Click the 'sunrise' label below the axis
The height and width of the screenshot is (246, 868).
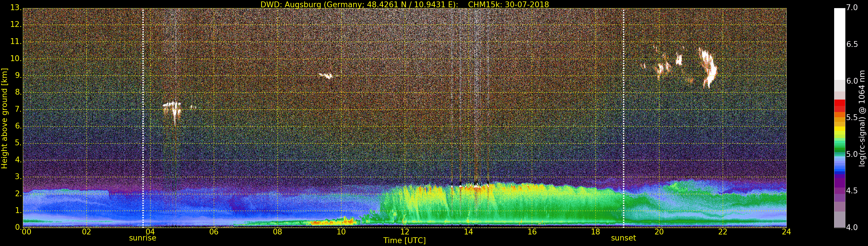(x=143, y=238)
